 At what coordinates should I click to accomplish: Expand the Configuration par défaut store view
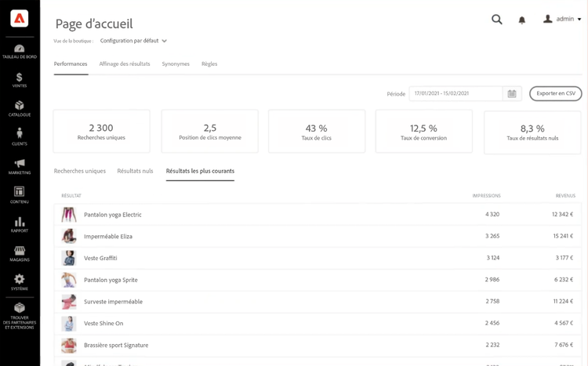(x=133, y=41)
